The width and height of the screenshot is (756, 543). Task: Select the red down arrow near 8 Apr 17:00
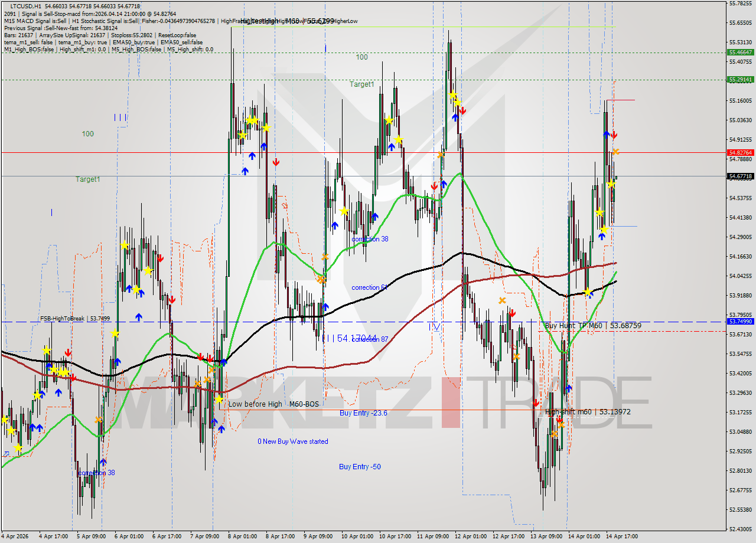coord(276,161)
